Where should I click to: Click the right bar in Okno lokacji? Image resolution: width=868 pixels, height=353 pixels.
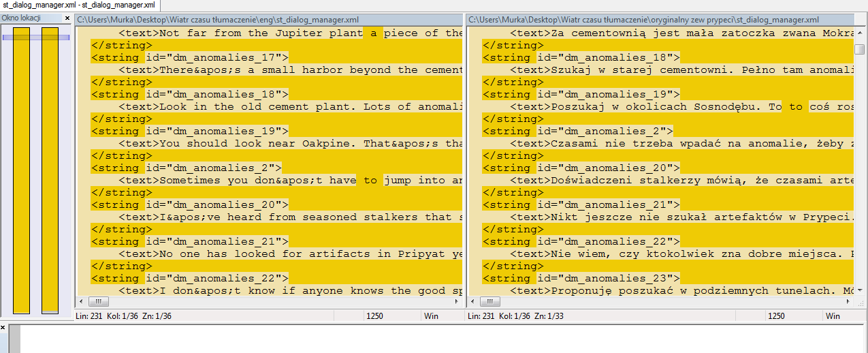(50, 170)
